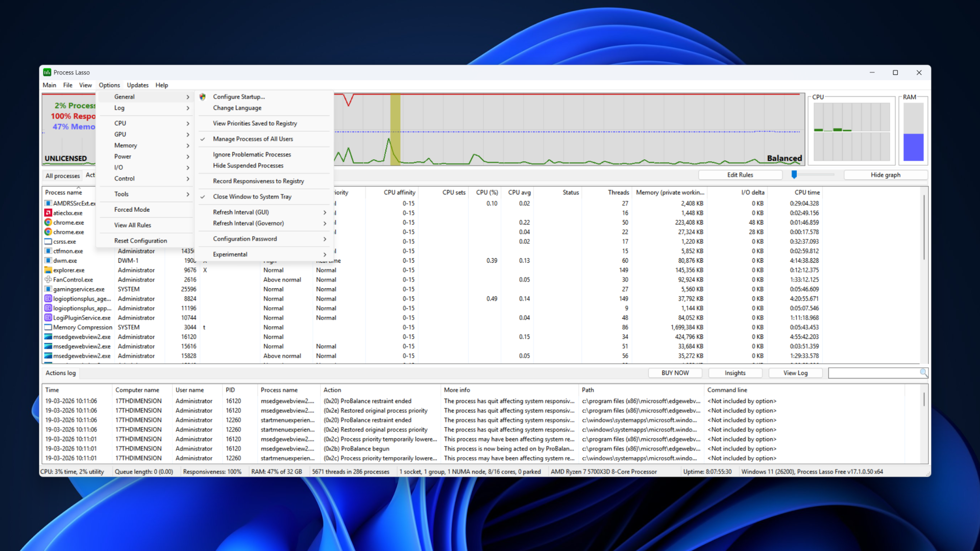Click msedgewebview2.exe icon for PID 15616
980x551 pixels.
tap(48, 346)
